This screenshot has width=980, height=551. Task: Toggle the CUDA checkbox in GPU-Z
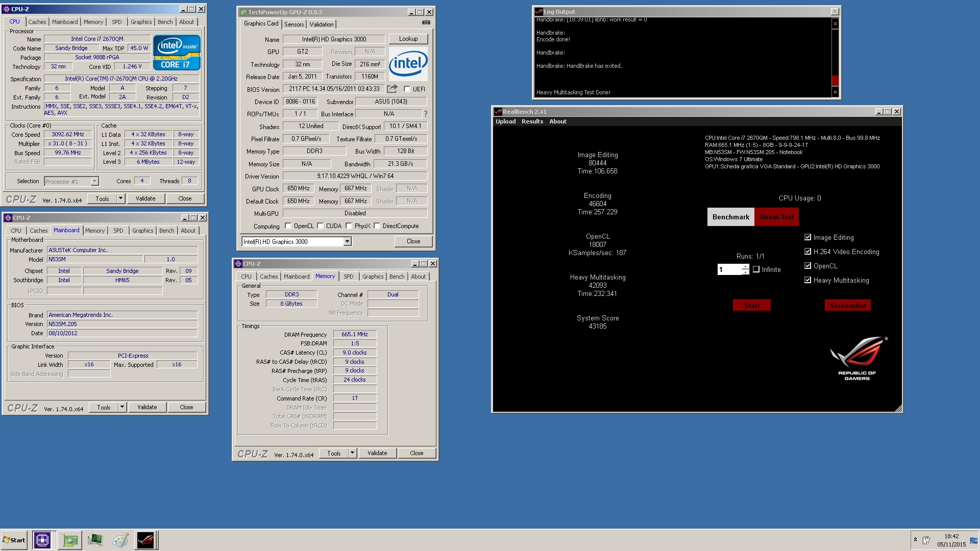(320, 226)
